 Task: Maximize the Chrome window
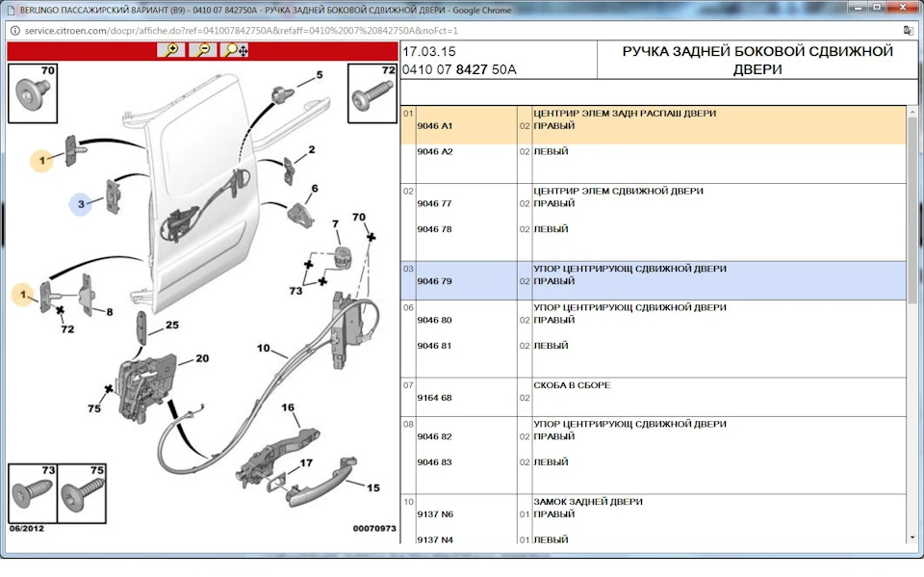click(x=877, y=8)
